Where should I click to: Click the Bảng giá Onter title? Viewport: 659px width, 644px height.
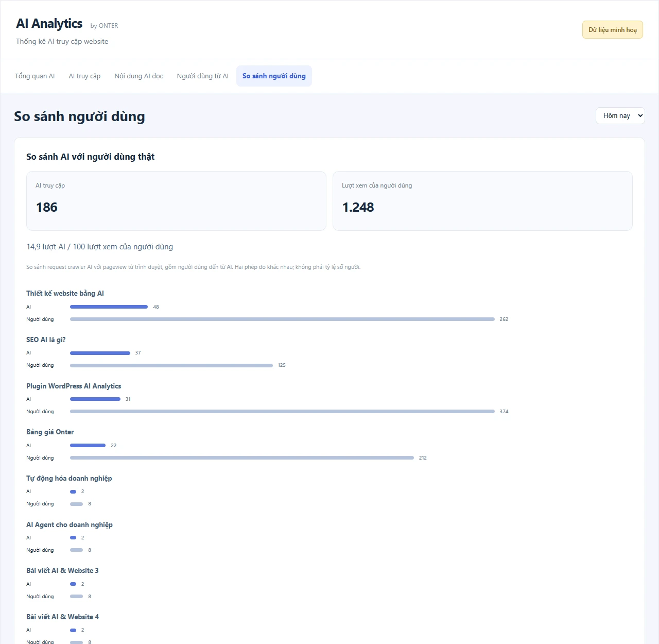click(50, 432)
